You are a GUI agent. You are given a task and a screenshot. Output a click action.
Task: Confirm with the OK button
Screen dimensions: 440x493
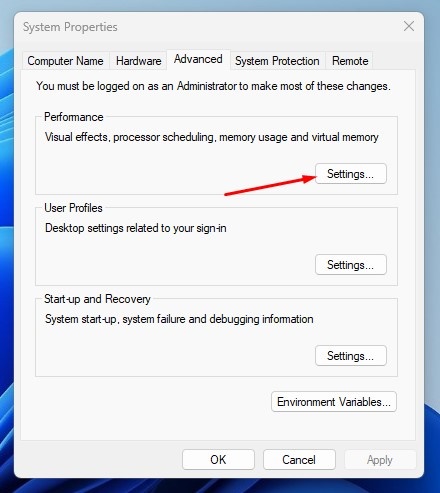pos(218,460)
